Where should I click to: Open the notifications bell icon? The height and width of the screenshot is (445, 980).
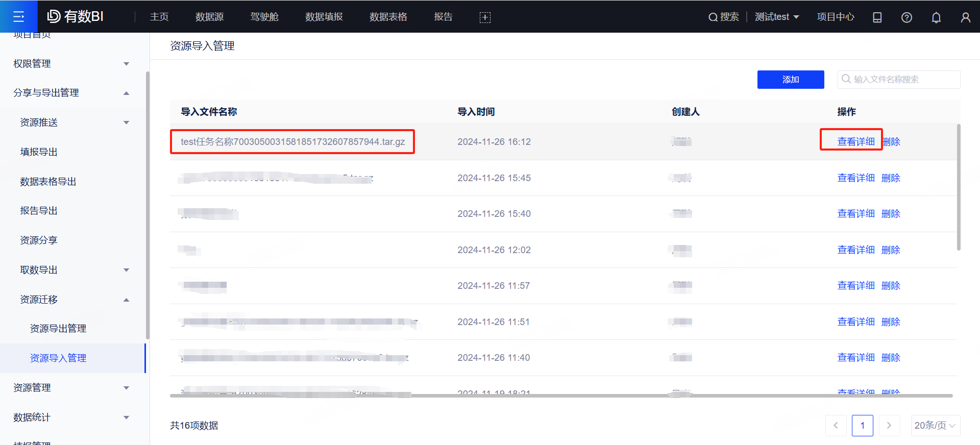point(936,17)
